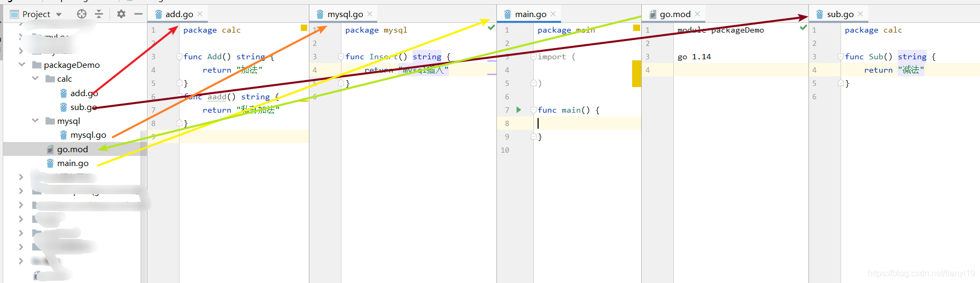Switch to the add.go editor tab
The image size is (980, 283).
coord(179,14)
